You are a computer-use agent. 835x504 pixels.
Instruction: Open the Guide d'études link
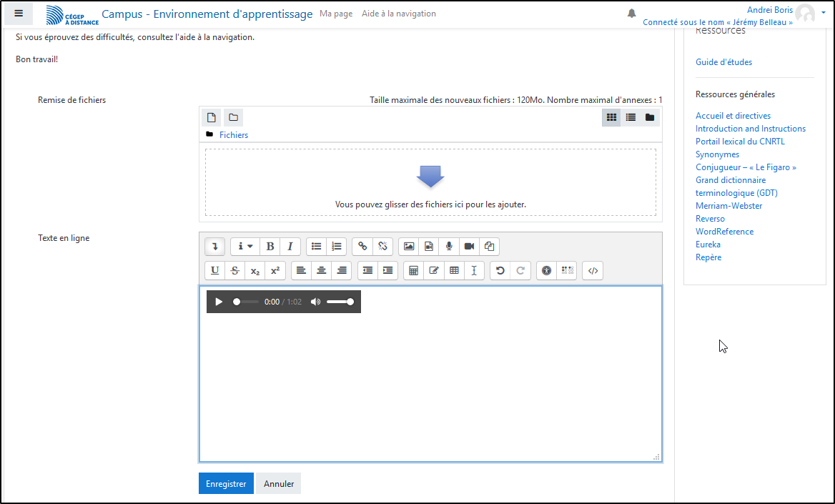point(723,62)
